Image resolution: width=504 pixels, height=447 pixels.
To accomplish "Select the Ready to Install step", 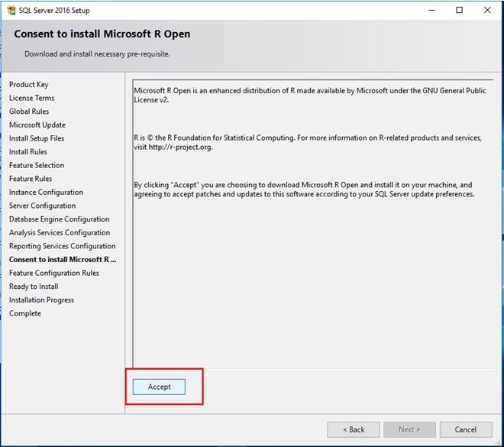I will (34, 287).
